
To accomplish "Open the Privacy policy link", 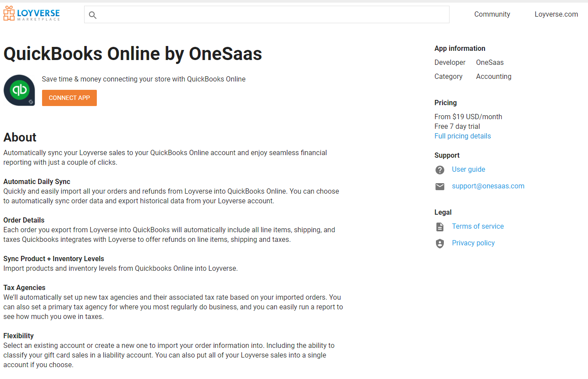I will pyautogui.click(x=473, y=243).
